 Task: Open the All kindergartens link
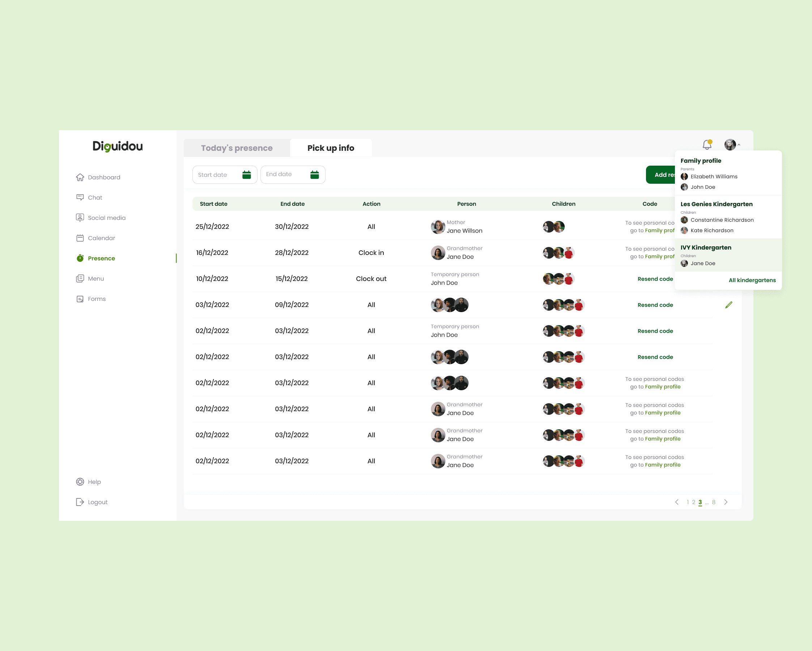pos(752,280)
